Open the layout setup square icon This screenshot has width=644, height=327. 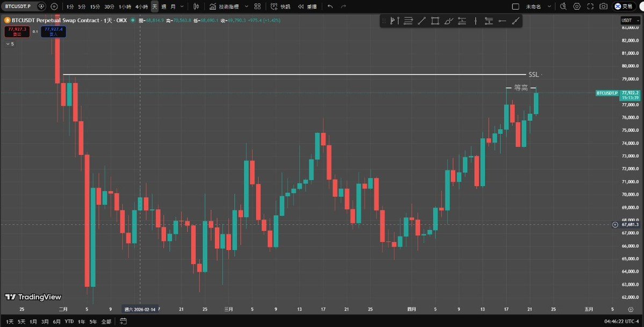tap(516, 6)
